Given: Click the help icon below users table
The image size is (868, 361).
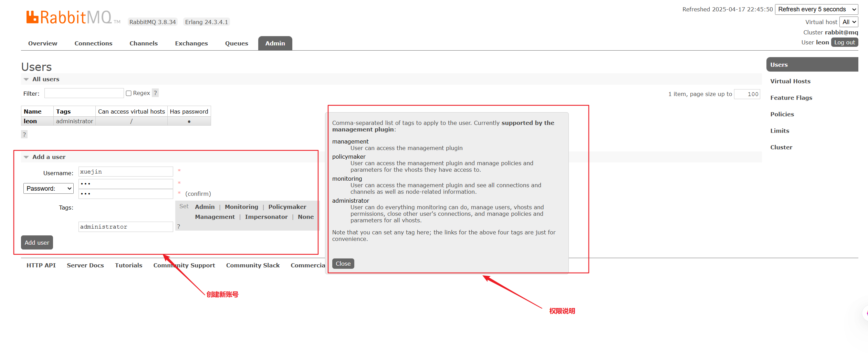Looking at the screenshot, I should pos(24,134).
